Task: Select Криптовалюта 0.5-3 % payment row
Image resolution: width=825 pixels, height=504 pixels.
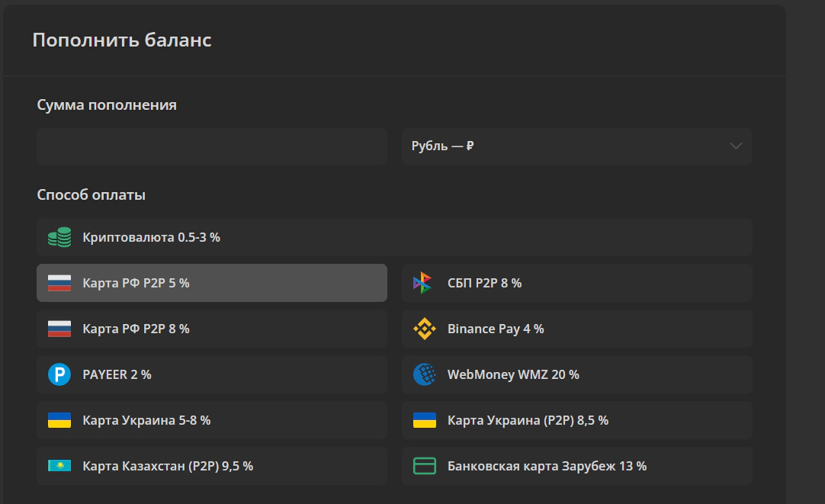Action: (x=395, y=237)
